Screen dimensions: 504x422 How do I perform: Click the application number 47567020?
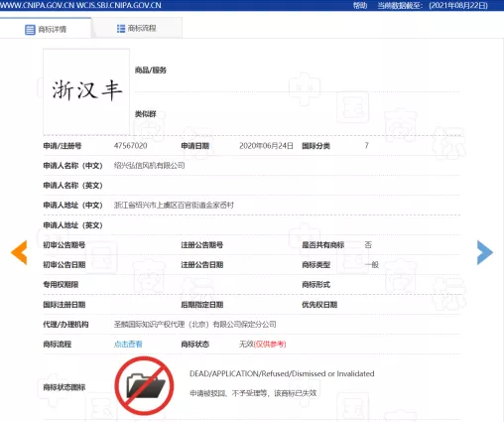pos(130,146)
